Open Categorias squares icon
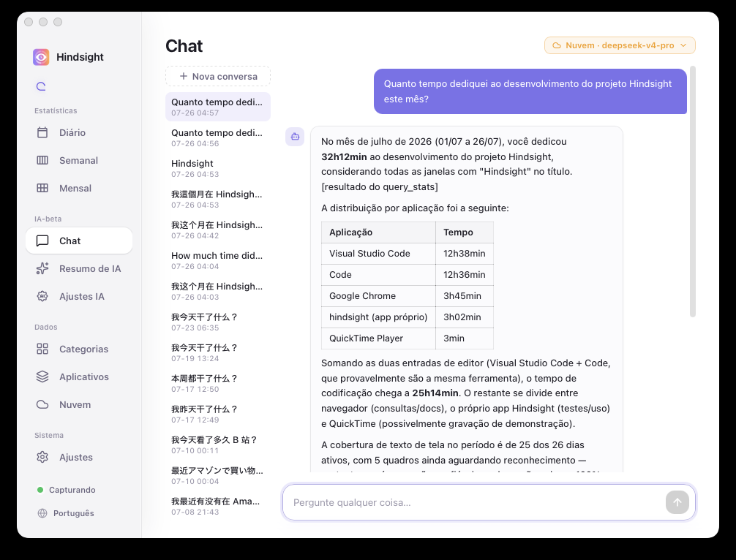The image size is (736, 560). [42, 349]
